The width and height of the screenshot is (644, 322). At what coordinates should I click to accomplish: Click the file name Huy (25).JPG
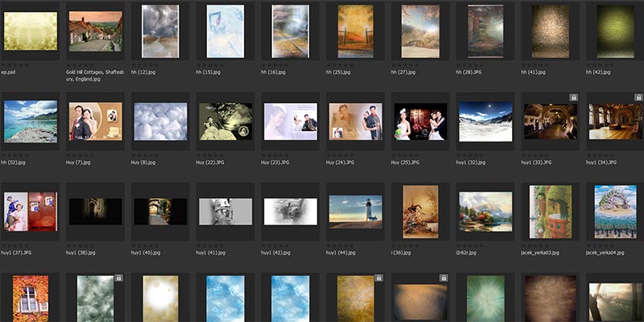405,163
